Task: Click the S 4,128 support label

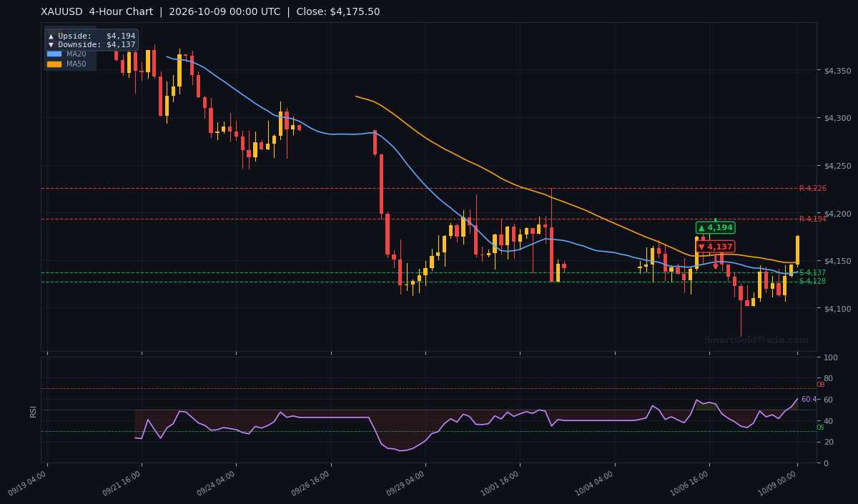Action: click(812, 282)
